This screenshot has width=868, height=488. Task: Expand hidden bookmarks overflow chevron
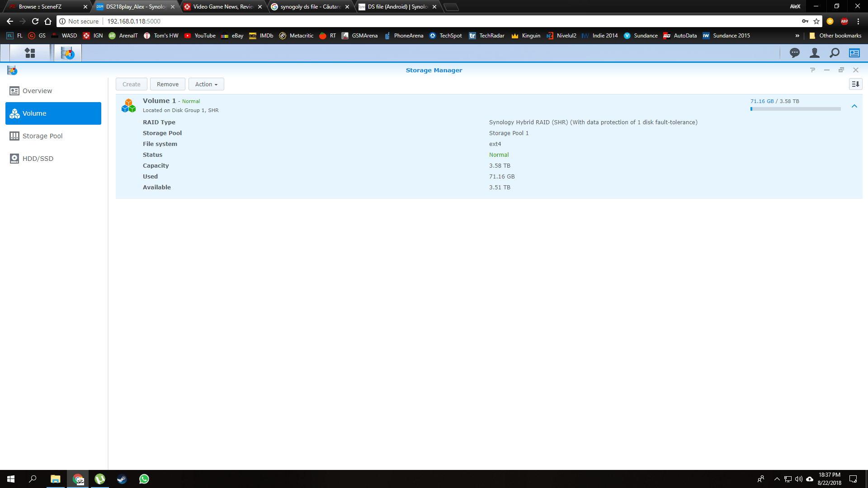(x=797, y=36)
